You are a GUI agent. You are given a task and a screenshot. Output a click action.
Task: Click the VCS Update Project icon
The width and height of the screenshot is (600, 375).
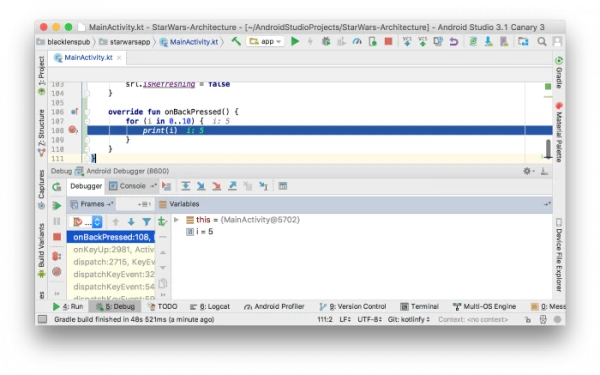pyautogui.click(x=407, y=41)
